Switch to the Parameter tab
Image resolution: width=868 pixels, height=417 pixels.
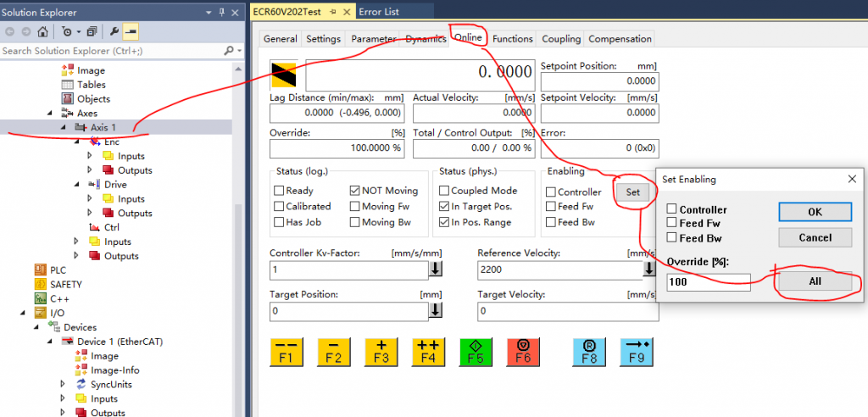click(373, 39)
